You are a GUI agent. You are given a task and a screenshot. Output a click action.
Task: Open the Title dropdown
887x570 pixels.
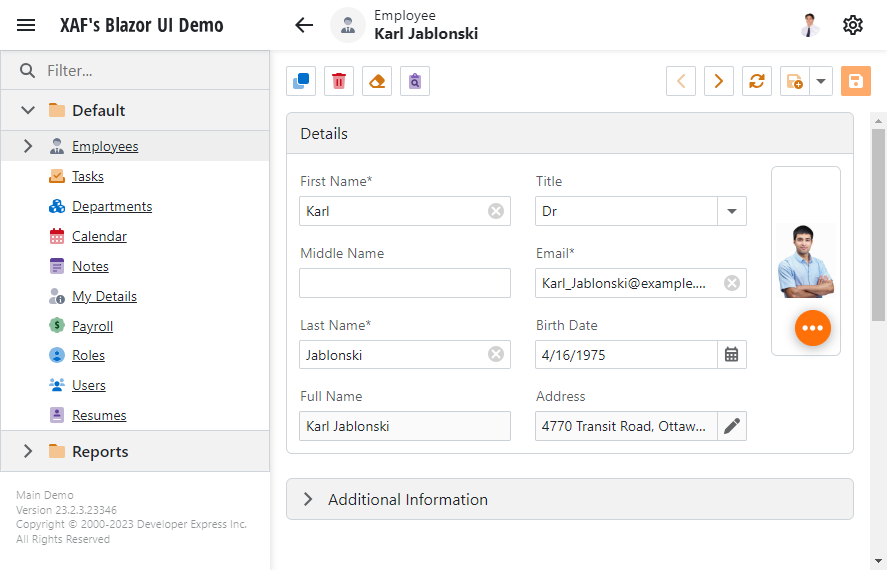731,211
